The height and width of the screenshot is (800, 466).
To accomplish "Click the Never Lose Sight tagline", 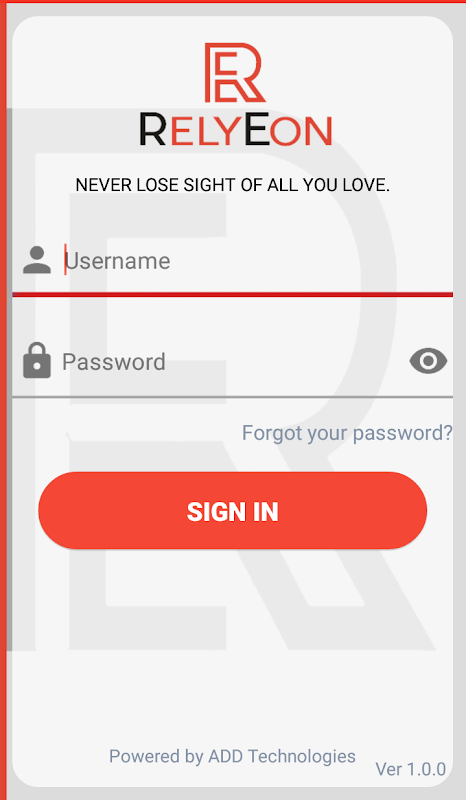I will point(233,185).
